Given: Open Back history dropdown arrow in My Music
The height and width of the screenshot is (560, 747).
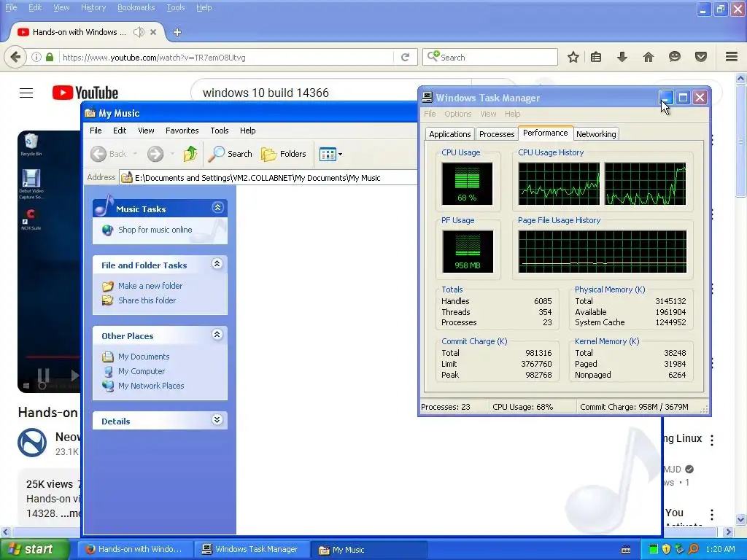Looking at the screenshot, I should (x=135, y=154).
